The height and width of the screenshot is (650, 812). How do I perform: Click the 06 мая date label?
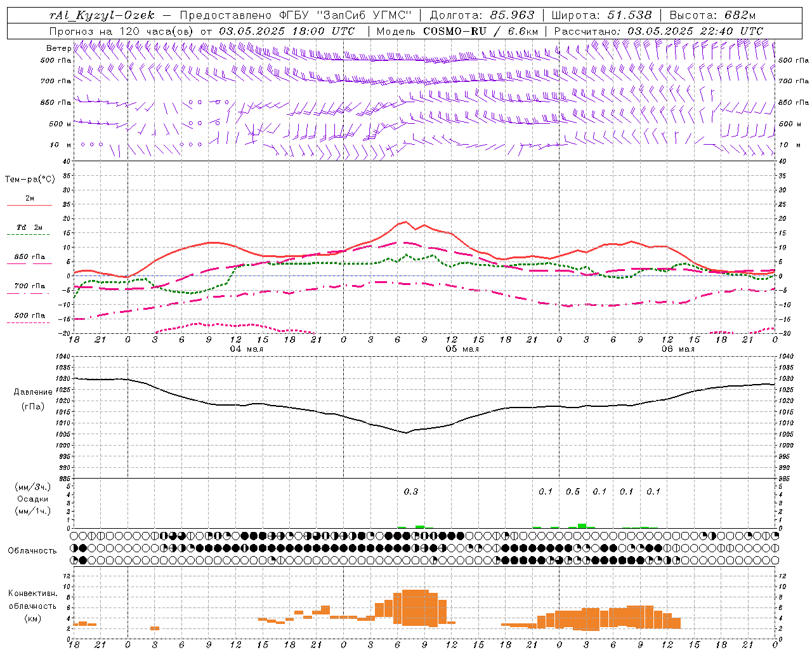click(678, 349)
